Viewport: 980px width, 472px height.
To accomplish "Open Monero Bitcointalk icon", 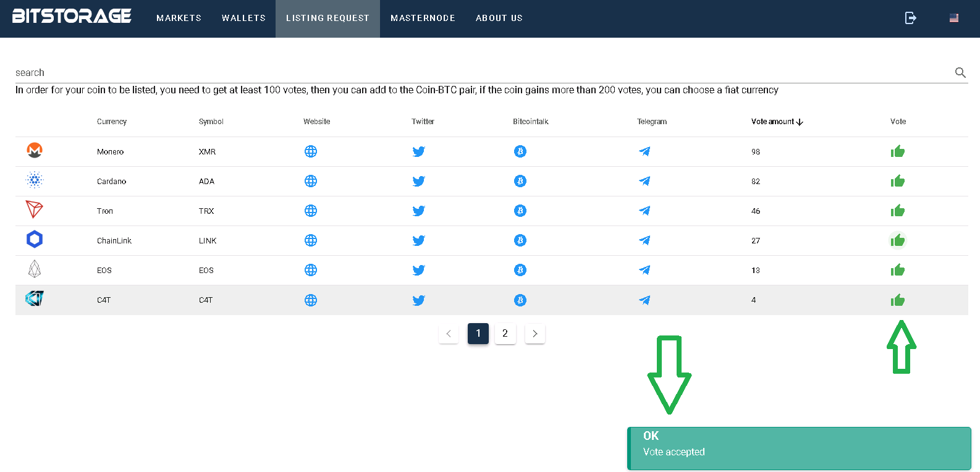I will coord(520,151).
